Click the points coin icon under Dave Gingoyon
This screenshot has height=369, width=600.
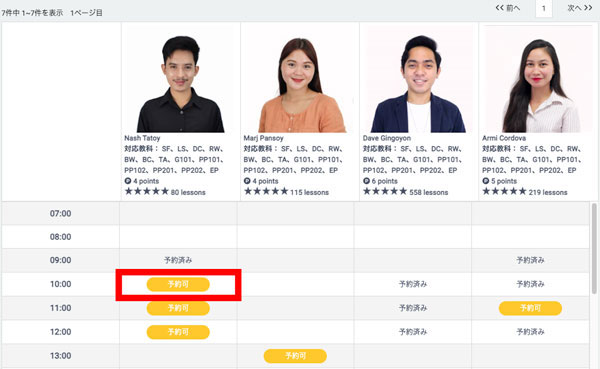pyautogui.click(x=367, y=181)
